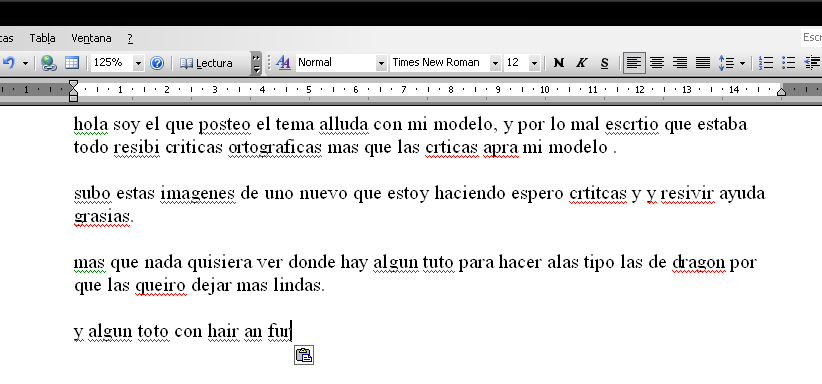Click the misspelled word "resivir"
The height and width of the screenshot is (384, 822).
(x=687, y=194)
